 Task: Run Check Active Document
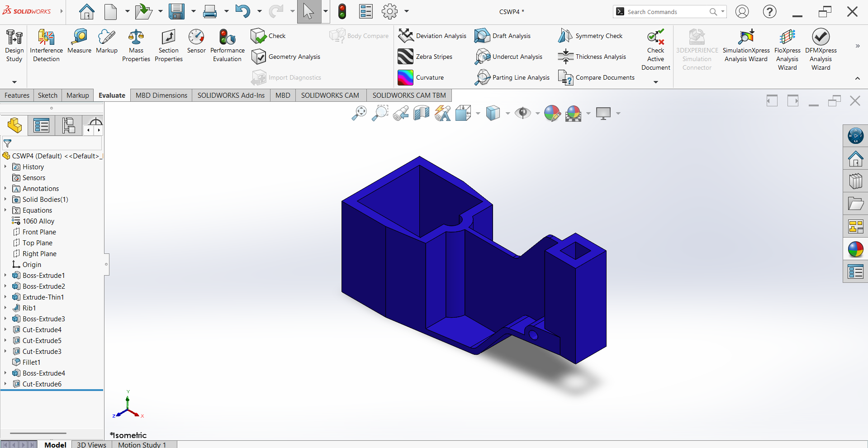coord(656,50)
